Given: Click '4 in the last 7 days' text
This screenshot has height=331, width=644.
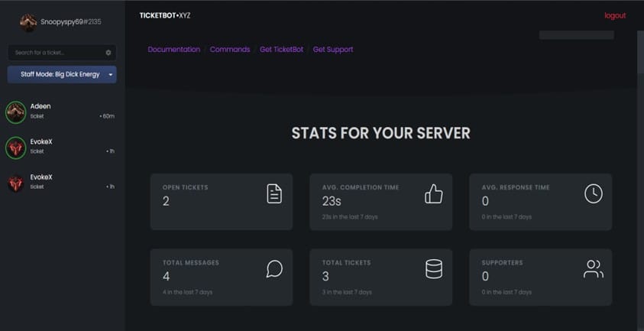Looking at the screenshot, I should tap(187, 292).
